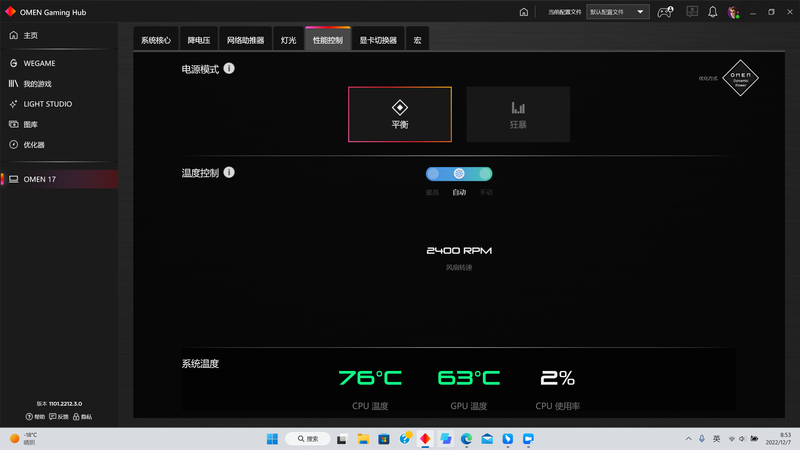Open the game controller icon with notification
800x450 pixels.
664,12
